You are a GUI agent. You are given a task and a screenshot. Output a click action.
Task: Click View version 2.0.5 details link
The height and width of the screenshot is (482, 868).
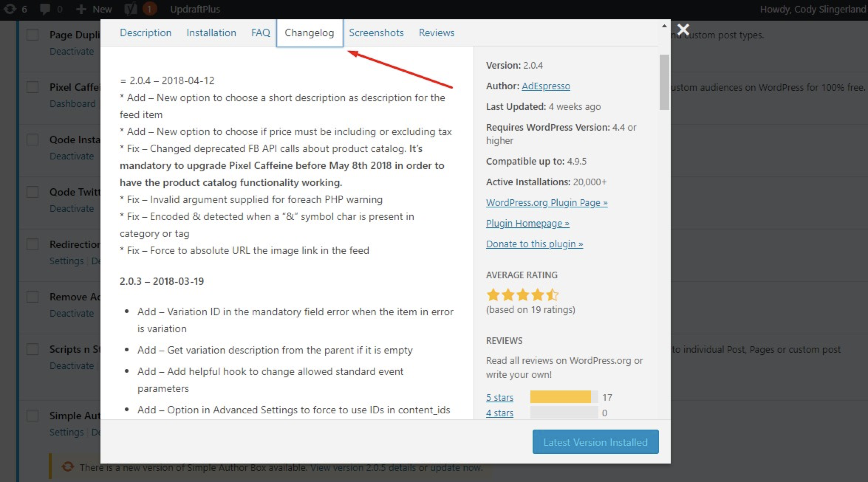click(x=363, y=468)
